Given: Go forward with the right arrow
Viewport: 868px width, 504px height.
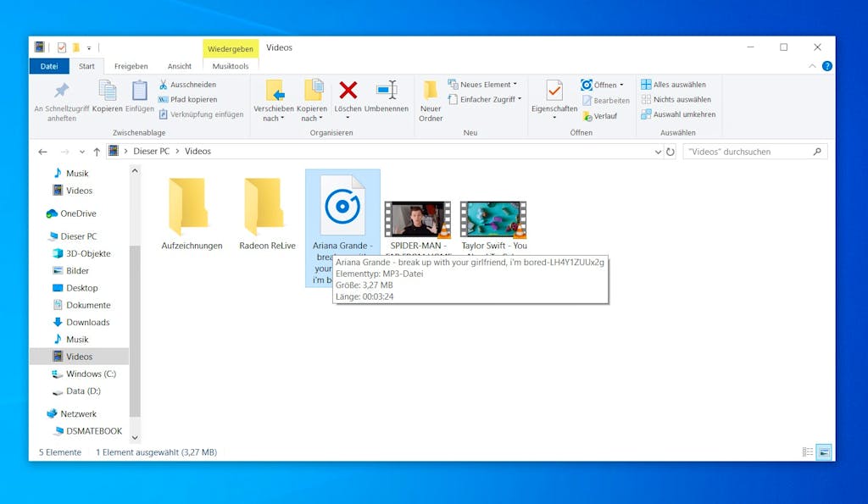Looking at the screenshot, I should [64, 152].
